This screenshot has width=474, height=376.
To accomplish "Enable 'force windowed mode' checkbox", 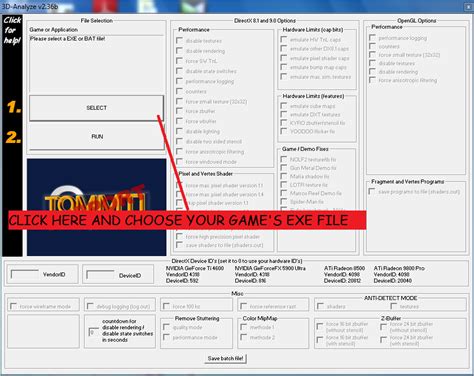I will tap(179, 162).
